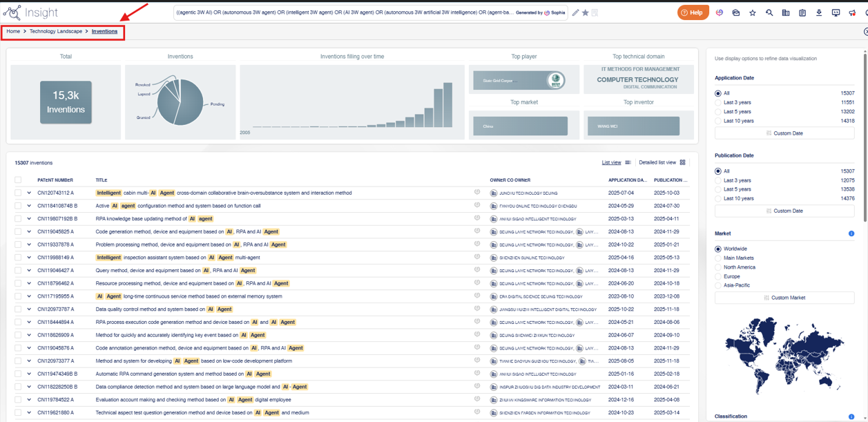Image resolution: width=868 pixels, height=422 pixels.
Task: Click the Classification info icon
Action: [851, 416]
